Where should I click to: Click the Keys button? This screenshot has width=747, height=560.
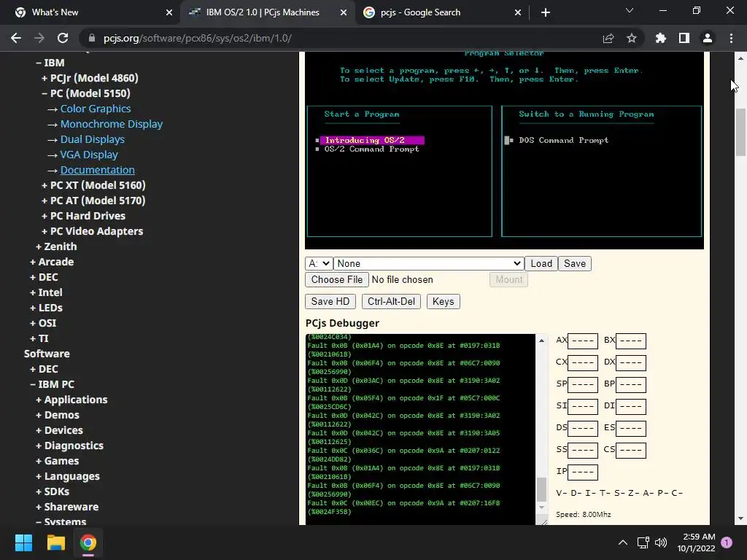443,301
